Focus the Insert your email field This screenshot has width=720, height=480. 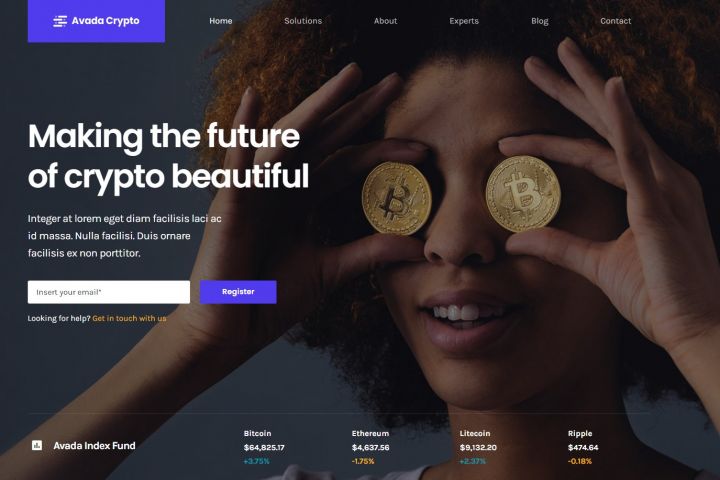109,292
